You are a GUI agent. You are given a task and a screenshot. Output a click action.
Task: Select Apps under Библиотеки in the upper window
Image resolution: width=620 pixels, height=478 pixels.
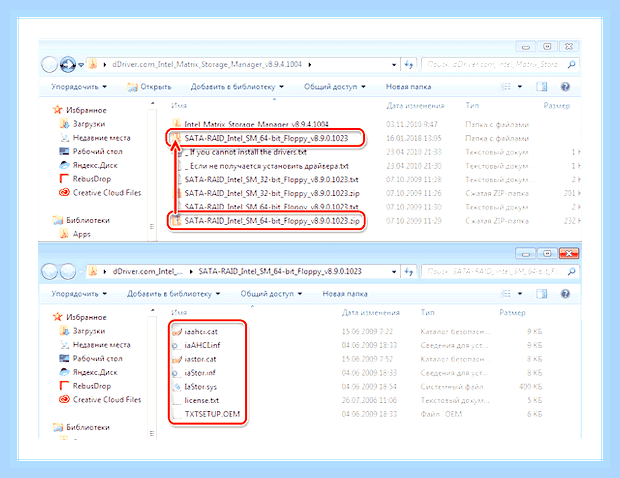pyautogui.click(x=75, y=234)
